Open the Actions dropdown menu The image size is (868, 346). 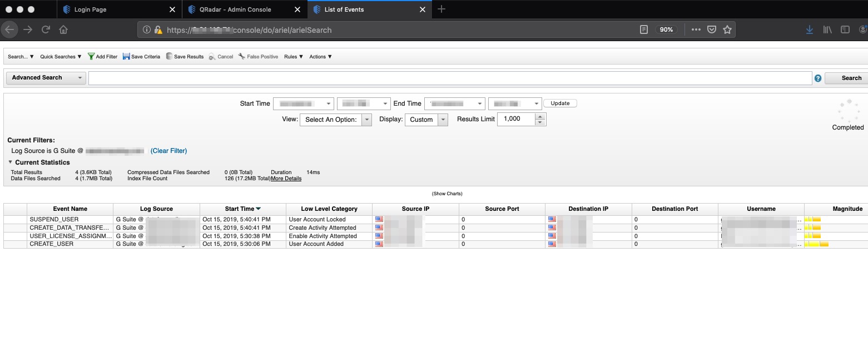321,57
